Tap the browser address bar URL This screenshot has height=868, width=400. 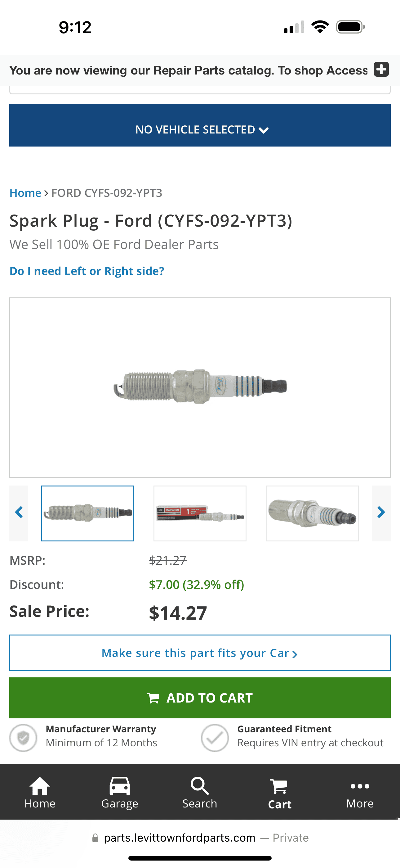click(x=180, y=838)
